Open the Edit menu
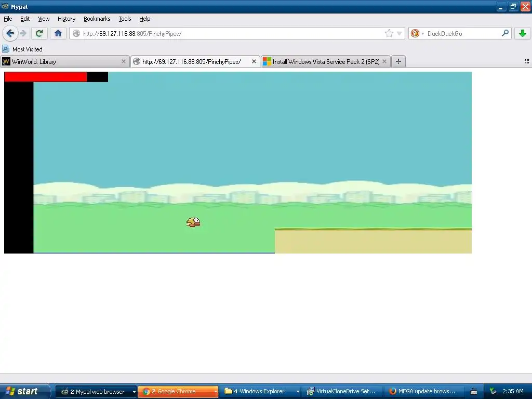This screenshot has height=399, width=532. coord(25,19)
